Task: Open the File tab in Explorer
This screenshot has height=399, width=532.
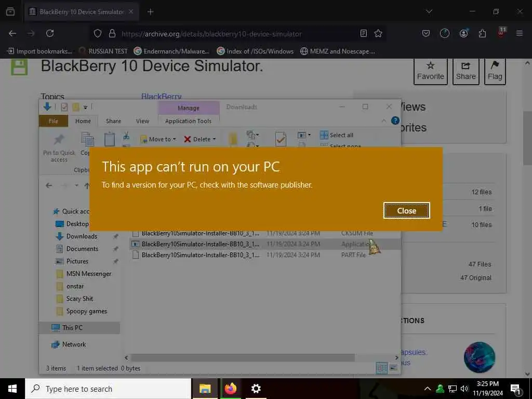Action: pos(54,121)
